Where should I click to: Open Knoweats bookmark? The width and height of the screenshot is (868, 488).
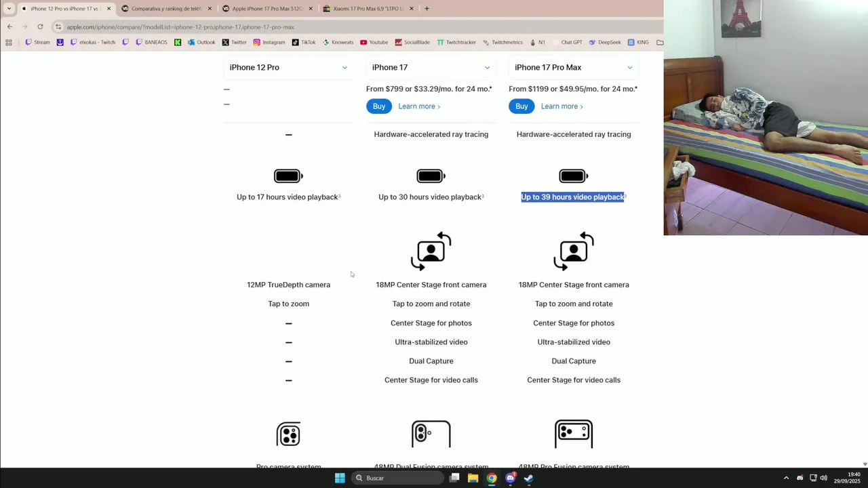(338, 42)
